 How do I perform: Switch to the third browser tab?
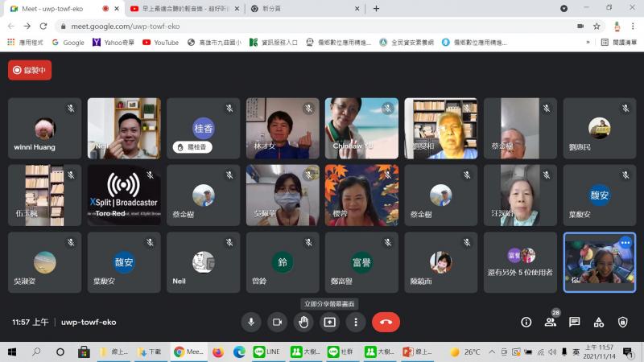point(306,9)
